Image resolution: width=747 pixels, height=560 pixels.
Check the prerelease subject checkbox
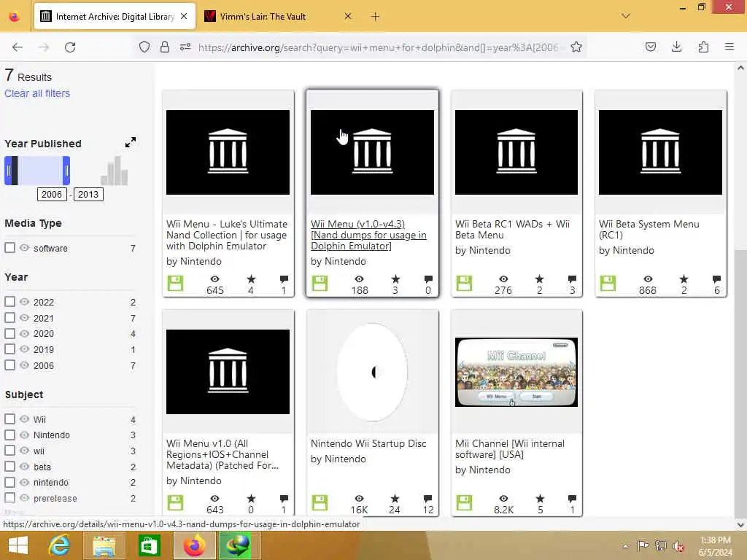coord(10,497)
